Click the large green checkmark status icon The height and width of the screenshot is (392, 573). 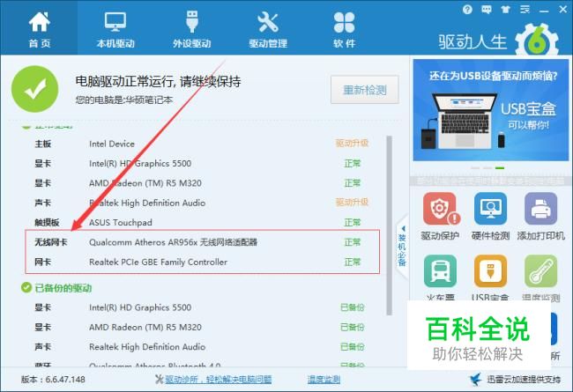[34, 89]
